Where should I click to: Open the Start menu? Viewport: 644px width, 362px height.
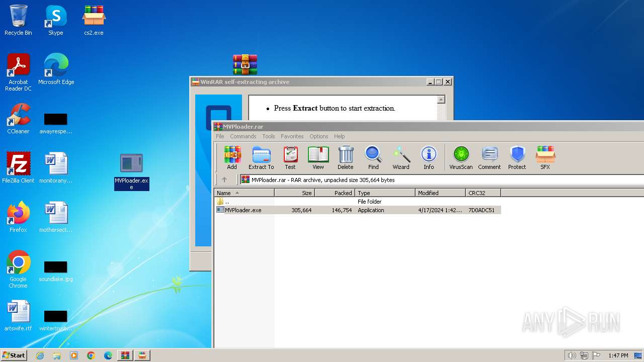click(x=14, y=355)
